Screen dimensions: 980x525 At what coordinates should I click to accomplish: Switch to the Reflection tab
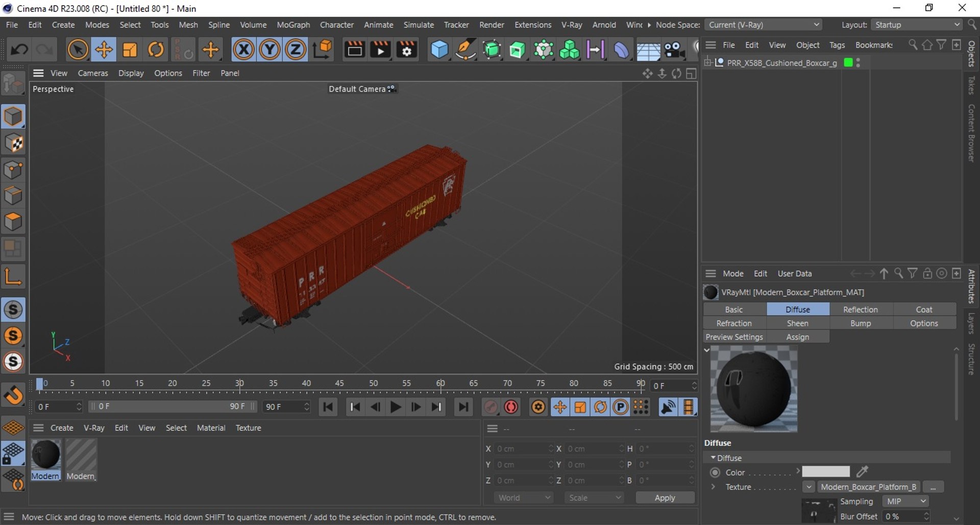pos(861,309)
